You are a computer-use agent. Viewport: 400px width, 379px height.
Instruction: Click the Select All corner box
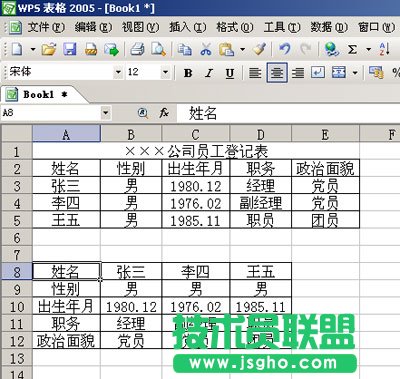point(17,134)
